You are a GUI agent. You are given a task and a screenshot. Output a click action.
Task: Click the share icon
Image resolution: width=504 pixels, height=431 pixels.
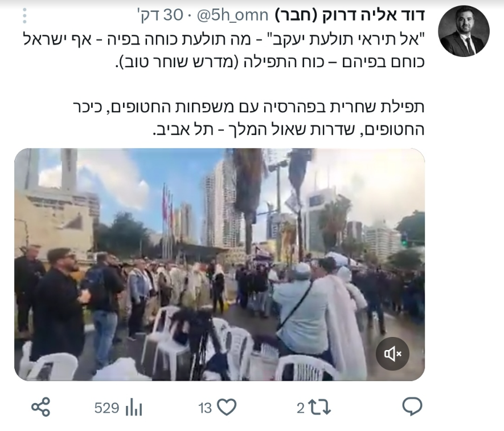click(41, 407)
